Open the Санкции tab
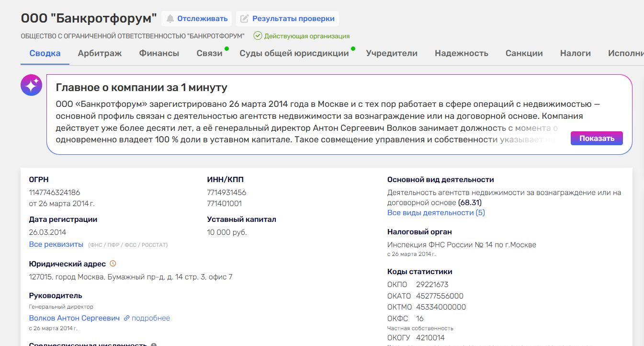This screenshot has height=346, width=644. click(x=524, y=53)
